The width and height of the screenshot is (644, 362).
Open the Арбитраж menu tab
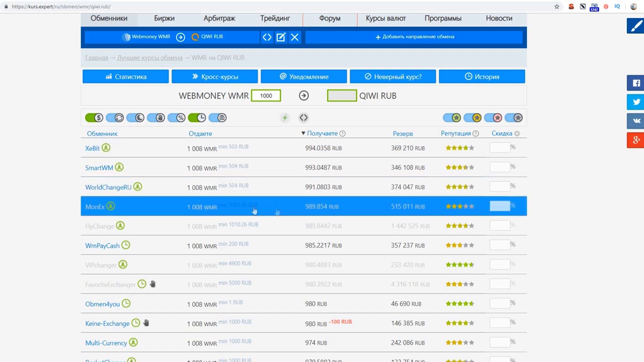click(x=219, y=18)
